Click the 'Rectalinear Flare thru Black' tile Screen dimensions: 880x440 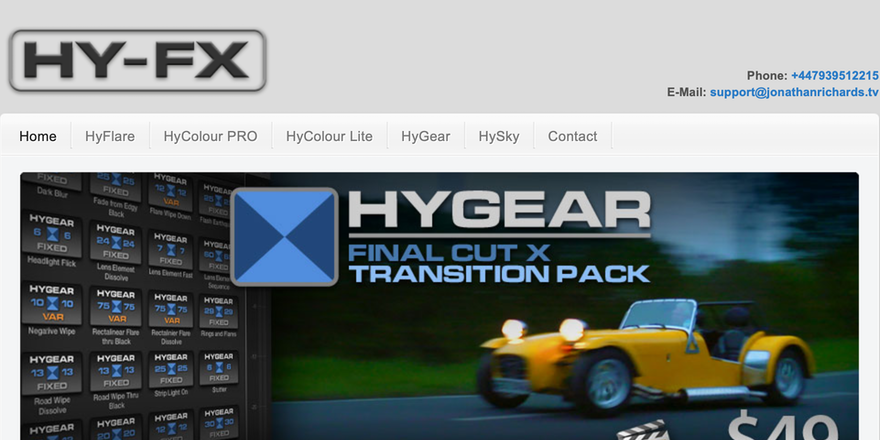[x=117, y=317]
